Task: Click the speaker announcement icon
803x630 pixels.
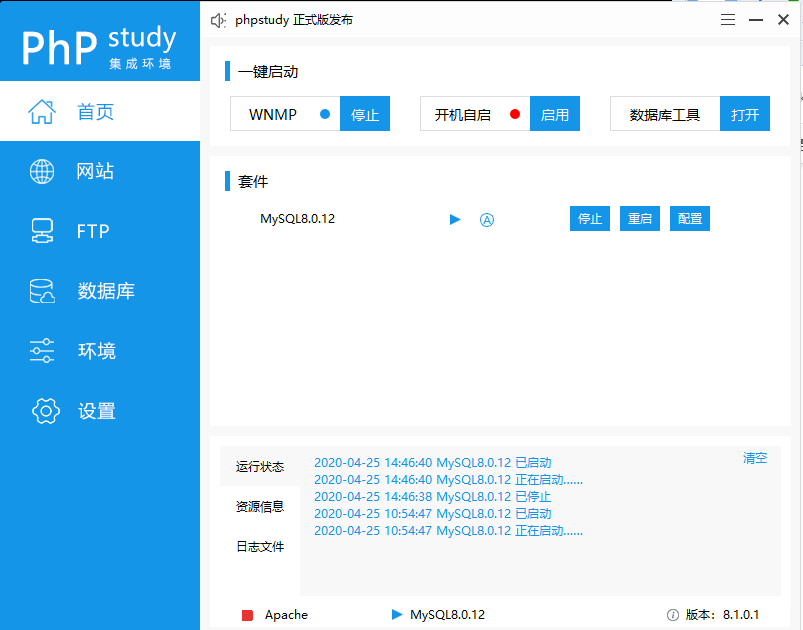Action: (218, 20)
